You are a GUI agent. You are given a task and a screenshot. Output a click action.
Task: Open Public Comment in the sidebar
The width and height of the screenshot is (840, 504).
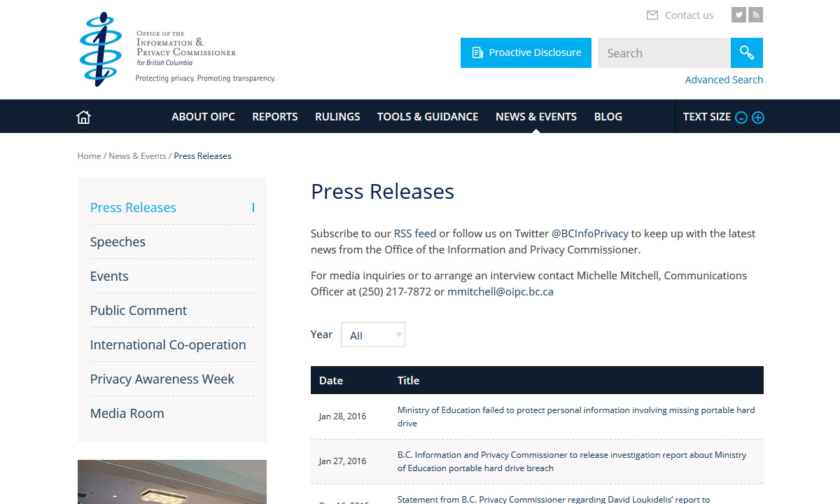[x=139, y=311]
